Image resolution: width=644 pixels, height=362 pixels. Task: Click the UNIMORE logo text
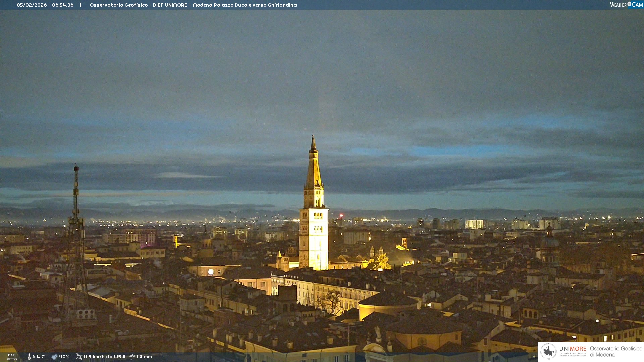tap(573, 349)
